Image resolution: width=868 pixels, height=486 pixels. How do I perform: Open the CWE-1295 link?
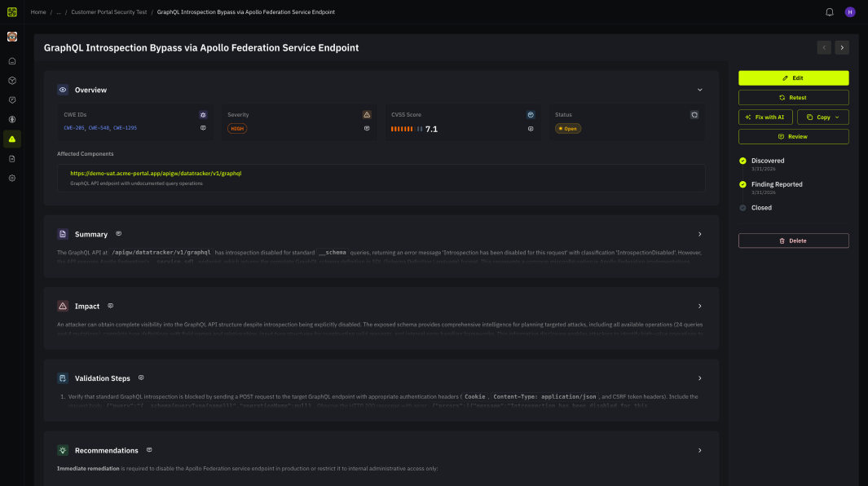[126, 128]
